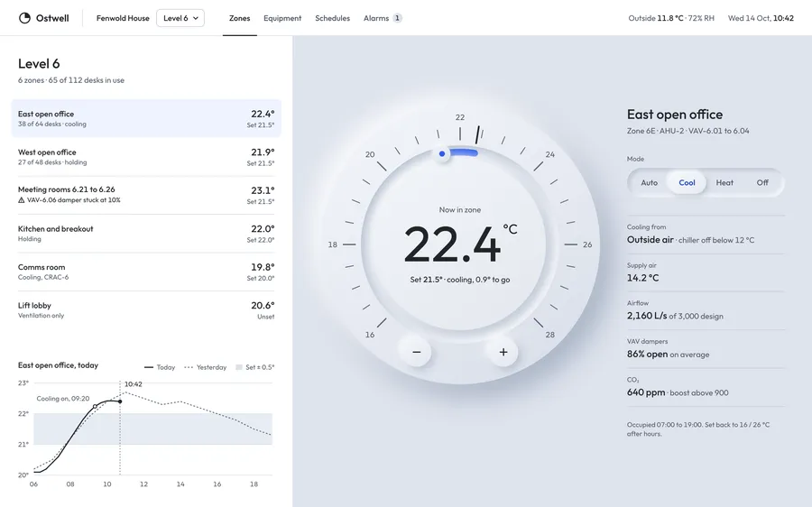Click the 6 zones desks in use summary
The height and width of the screenshot is (507, 812).
(x=71, y=80)
